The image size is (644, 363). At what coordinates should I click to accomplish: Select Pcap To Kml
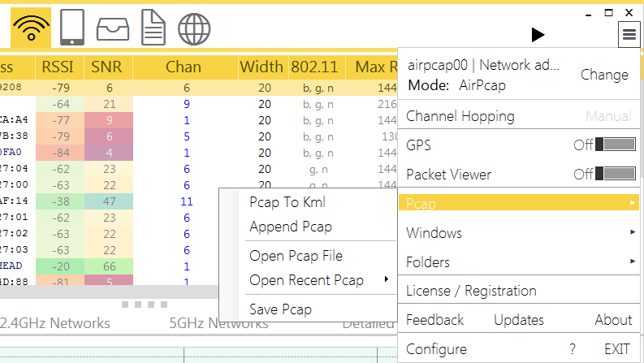[287, 202]
